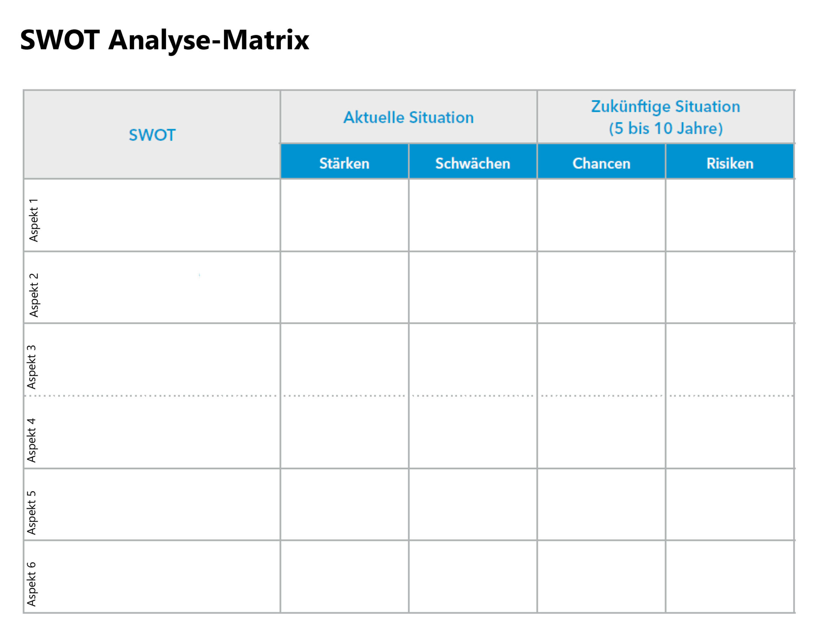Click the Aktuelle Situation header

(x=409, y=117)
